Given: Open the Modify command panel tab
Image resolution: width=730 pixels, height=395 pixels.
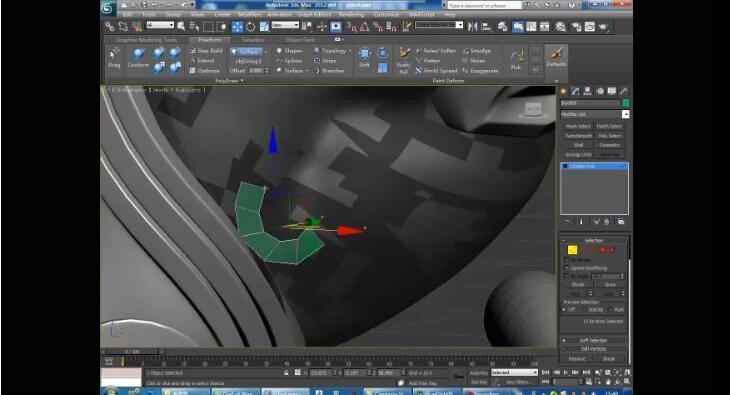Looking at the screenshot, I should point(575,91).
